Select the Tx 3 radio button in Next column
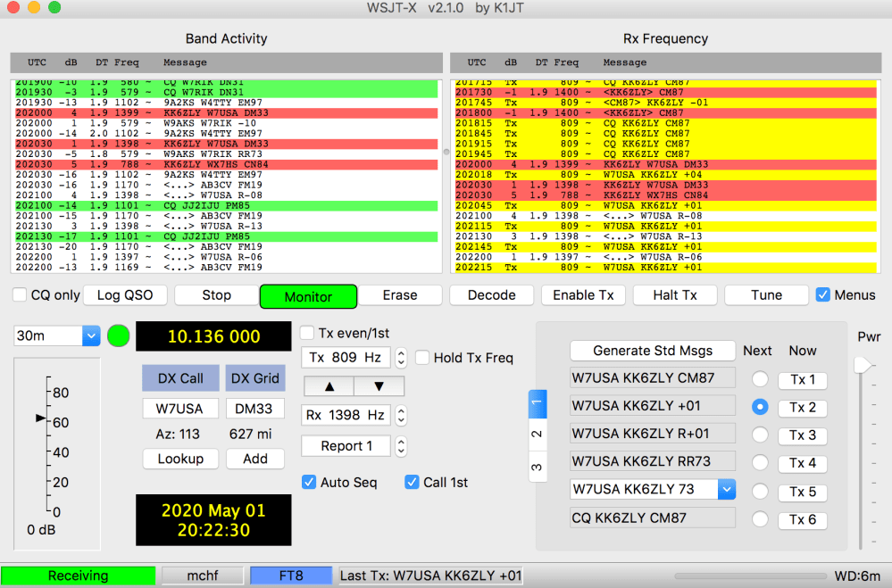 pyautogui.click(x=759, y=435)
